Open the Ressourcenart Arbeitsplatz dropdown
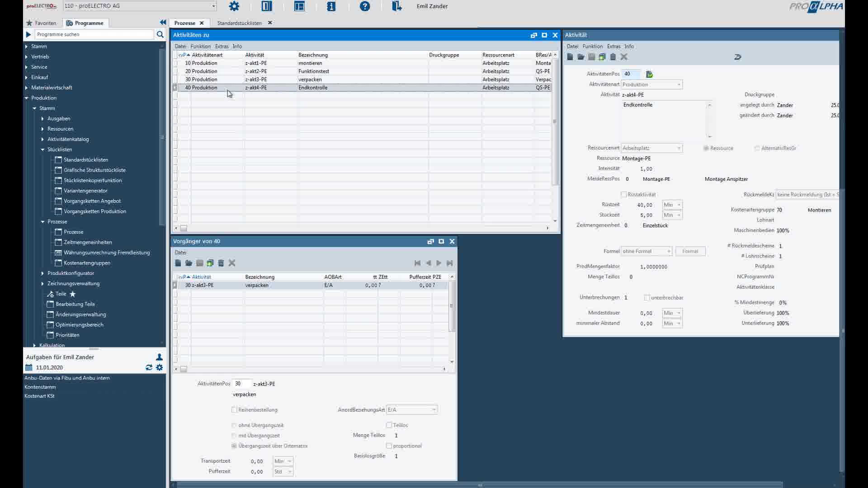 [x=652, y=148]
